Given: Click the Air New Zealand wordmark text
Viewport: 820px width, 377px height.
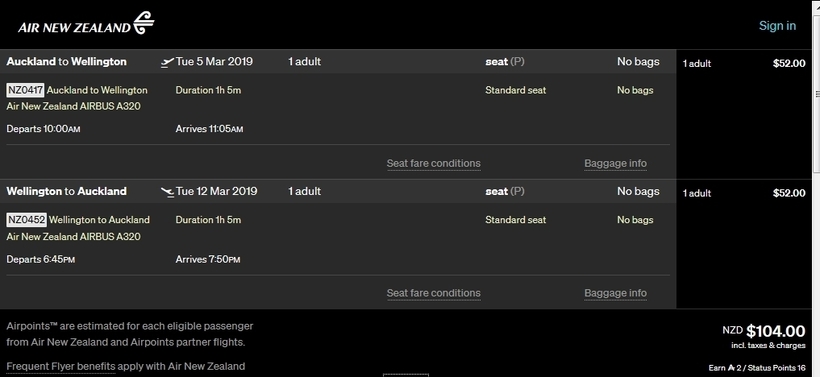Looking at the screenshot, I should tap(74, 28).
